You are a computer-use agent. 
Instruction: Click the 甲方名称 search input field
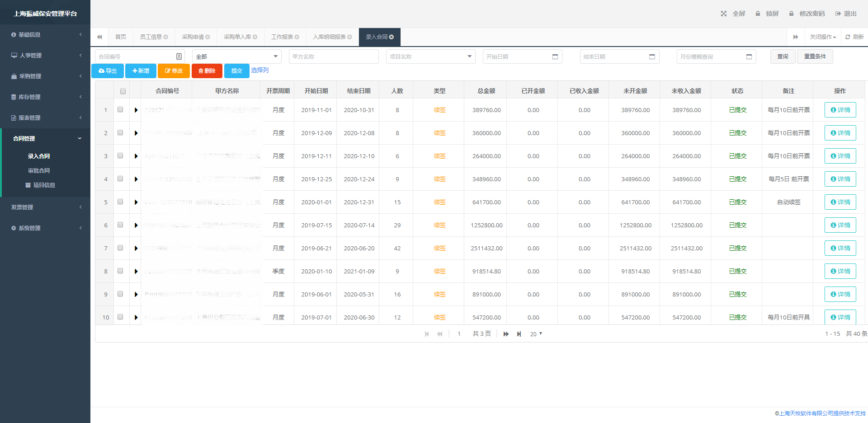tap(333, 56)
